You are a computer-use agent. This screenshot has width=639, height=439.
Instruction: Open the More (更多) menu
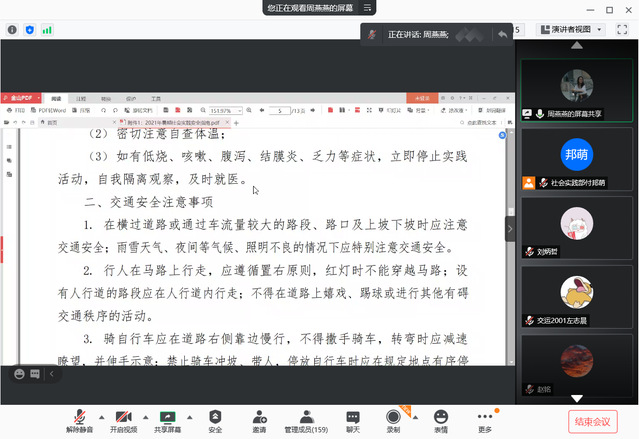click(x=485, y=420)
